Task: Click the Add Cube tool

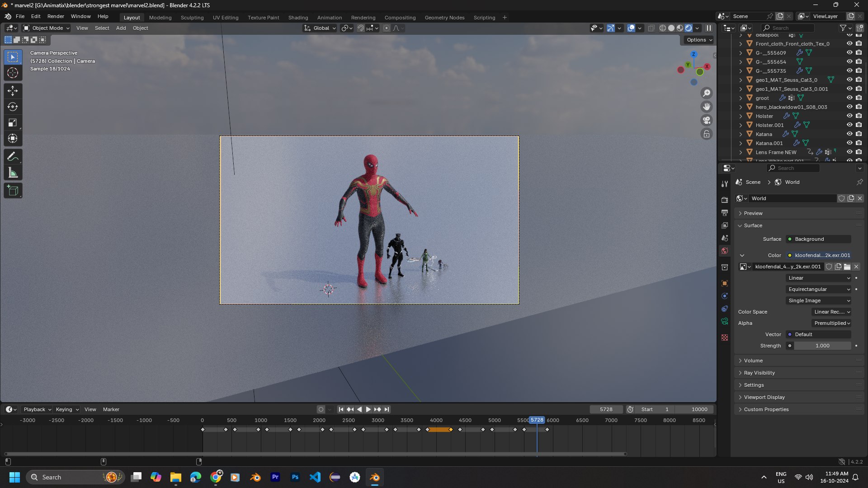Action: point(13,191)
